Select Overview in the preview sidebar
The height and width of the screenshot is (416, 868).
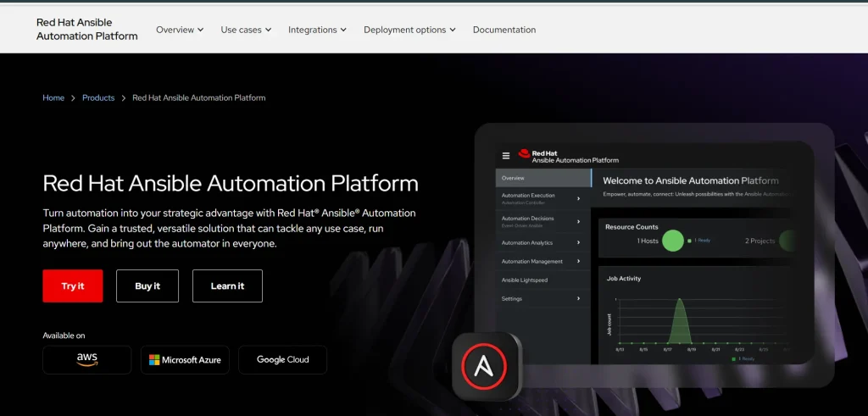click(543, 178)
